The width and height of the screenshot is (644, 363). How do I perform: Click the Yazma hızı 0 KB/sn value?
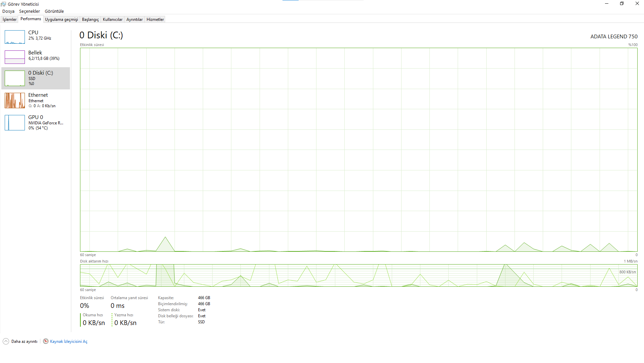[x=125, y=323]
